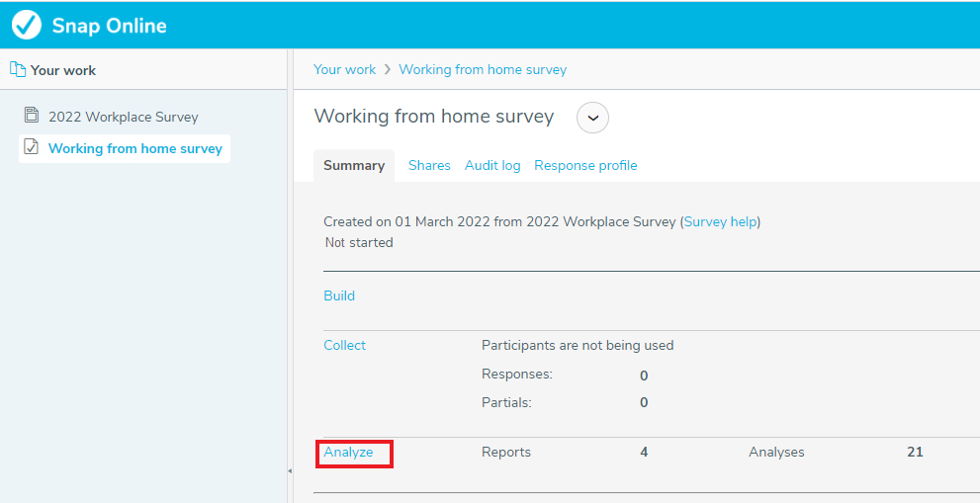Click the Your work documents icon
Viewport: 980px width, 503px height.
(18, 69)
